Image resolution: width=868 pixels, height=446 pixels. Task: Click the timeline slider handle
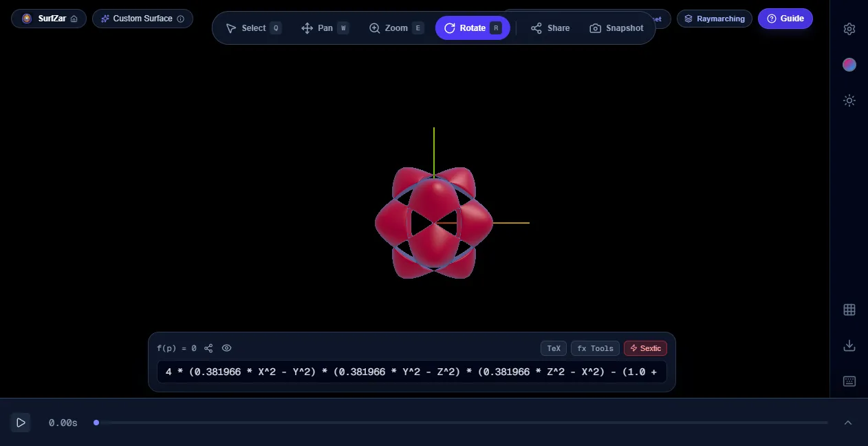tap(96, 423)
